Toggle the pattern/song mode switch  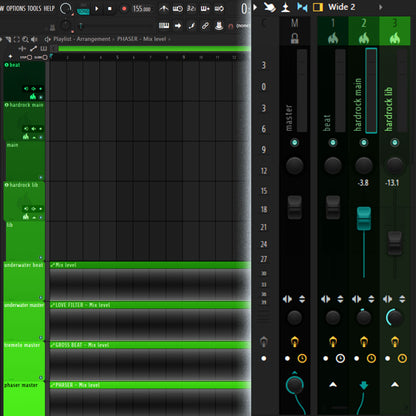(83, 10)
